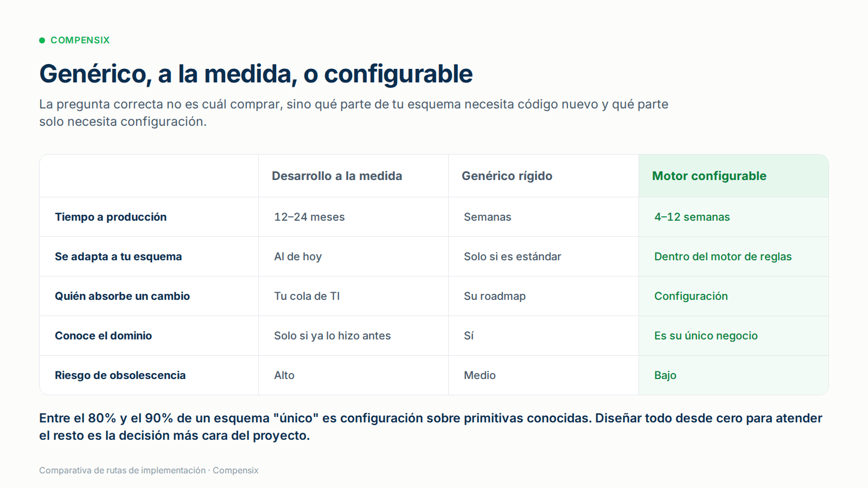Click the green dot beside COMPENSIX

coord(42,40)
